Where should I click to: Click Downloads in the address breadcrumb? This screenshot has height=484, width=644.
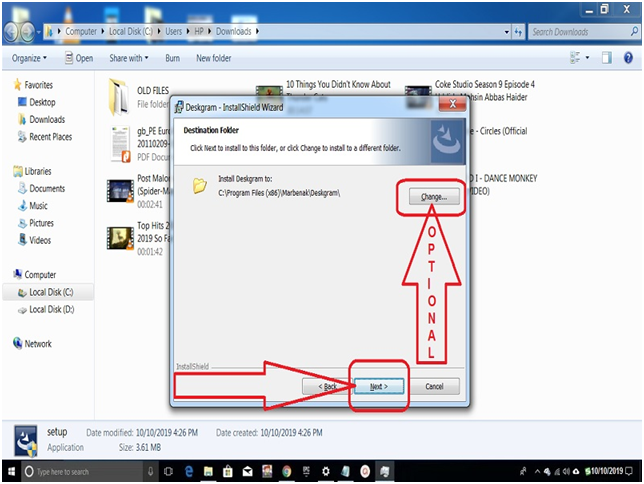click(x=233, y=31)
